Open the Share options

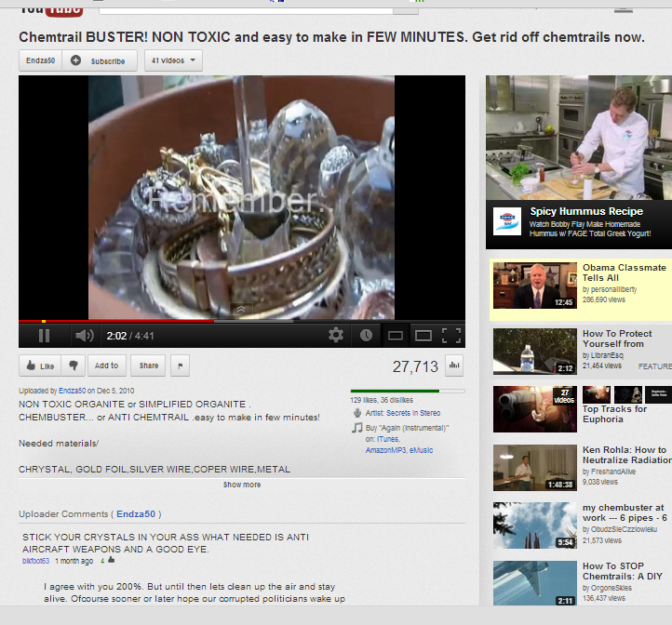tap(148, 366)
